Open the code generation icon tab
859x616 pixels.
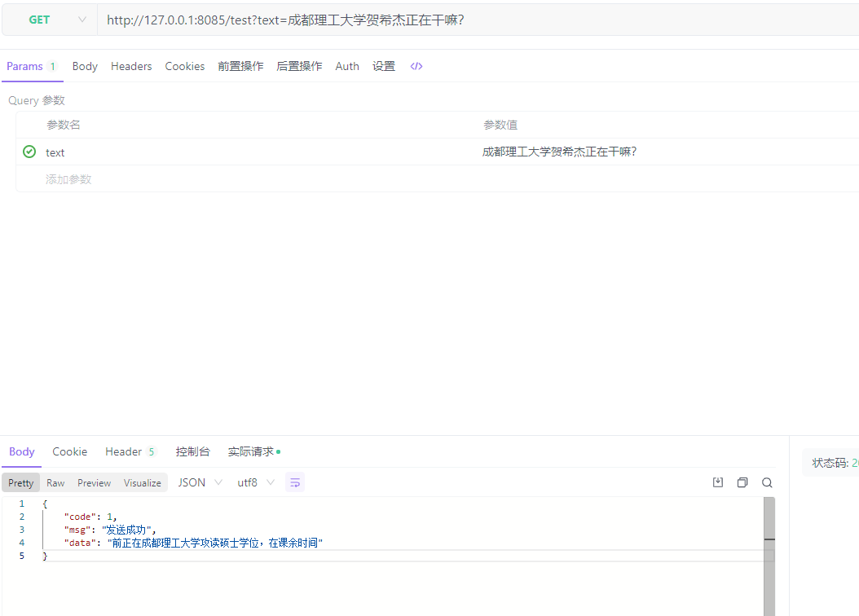point(416,66)
